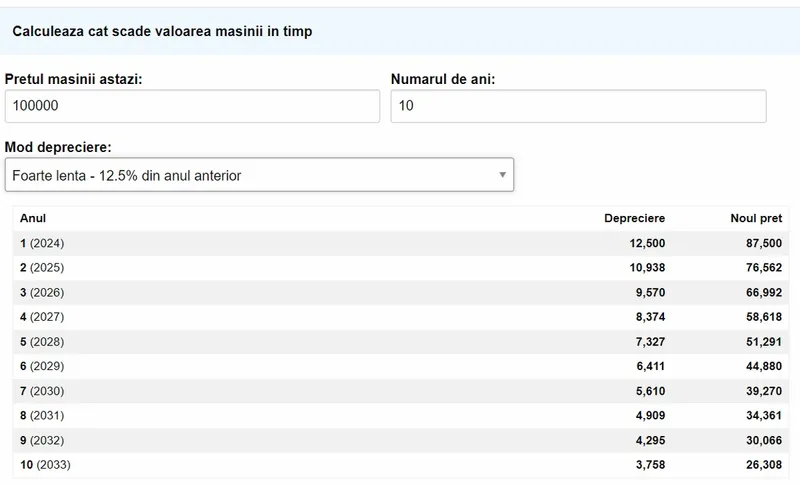Click the new price value 26,308
The height and width of the screenshot is (486, 800).
764,465
